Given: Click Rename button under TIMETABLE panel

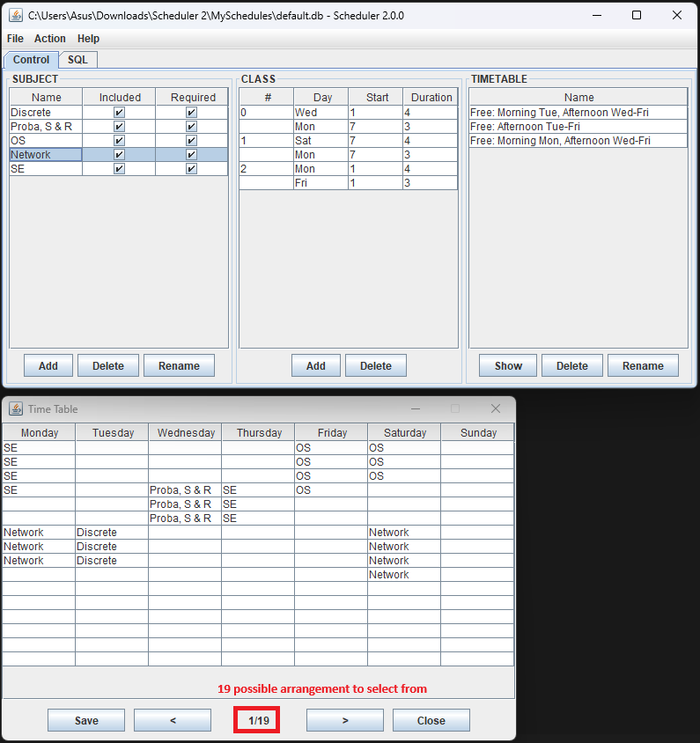Looking at the screenshot, I should pyautogui.click(x=643, y=366).
